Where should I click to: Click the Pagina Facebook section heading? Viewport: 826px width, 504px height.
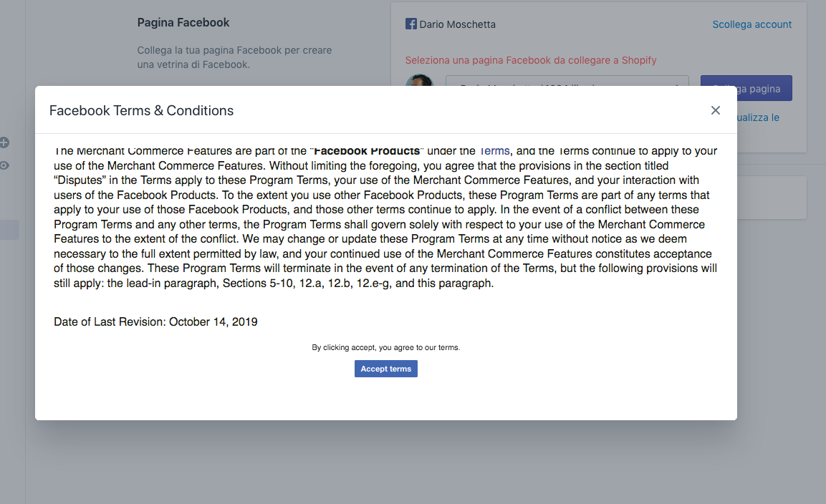(x=183, y=22)
